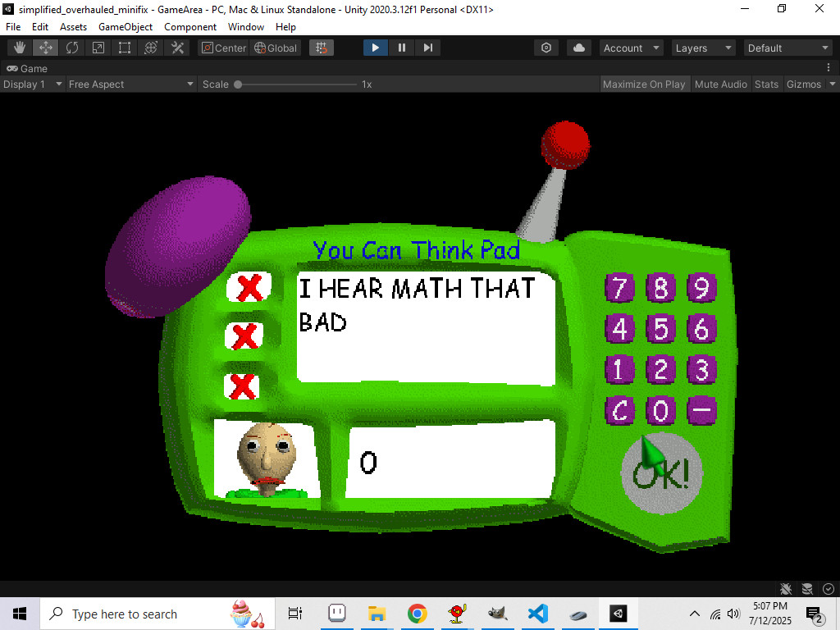
Task: Click the Game panel options kebab
Action: 829,67
